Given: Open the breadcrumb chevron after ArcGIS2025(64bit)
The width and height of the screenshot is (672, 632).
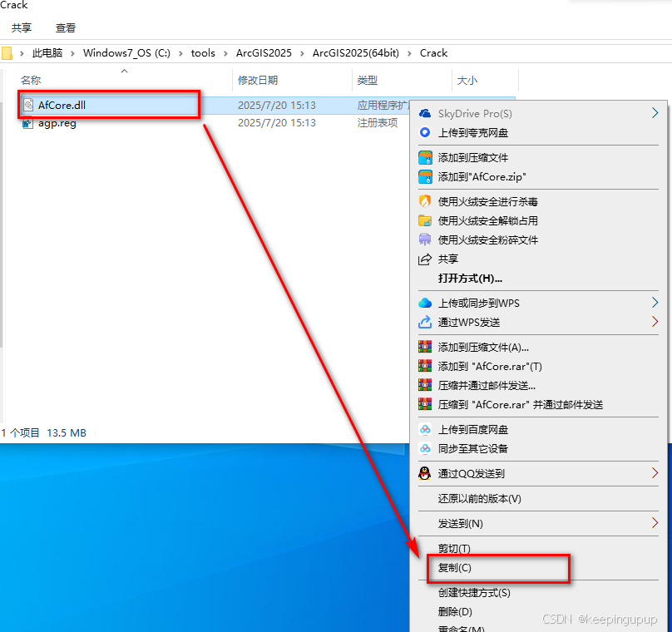Looking at the screenshot, I should coord(408,52).
